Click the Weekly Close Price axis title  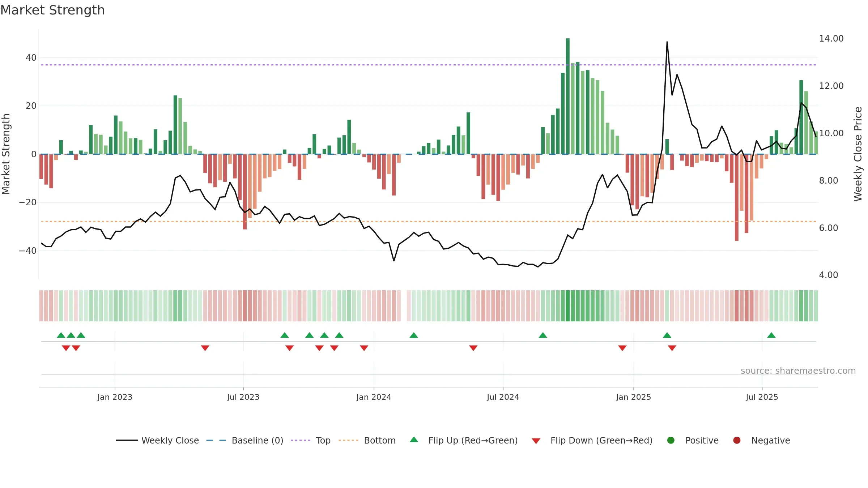[858, 154]
